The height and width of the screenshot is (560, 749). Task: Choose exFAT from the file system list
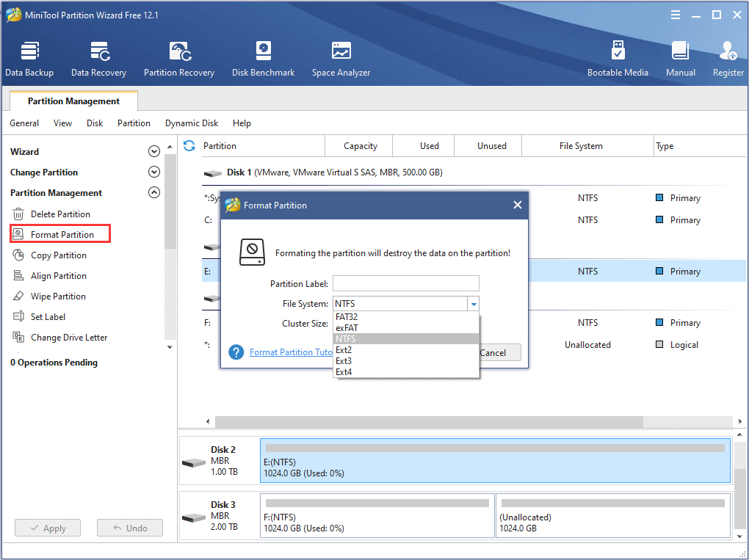406,328
